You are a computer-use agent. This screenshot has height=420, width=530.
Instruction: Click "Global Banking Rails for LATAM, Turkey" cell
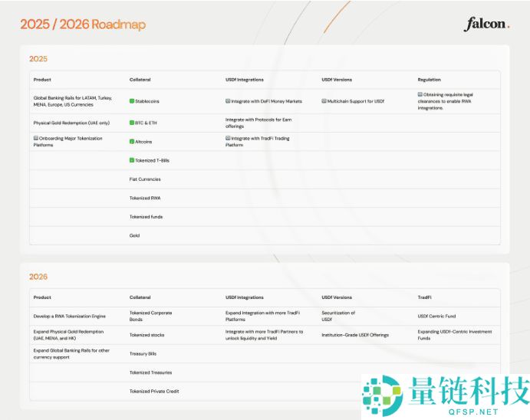(x=73, y=101)
